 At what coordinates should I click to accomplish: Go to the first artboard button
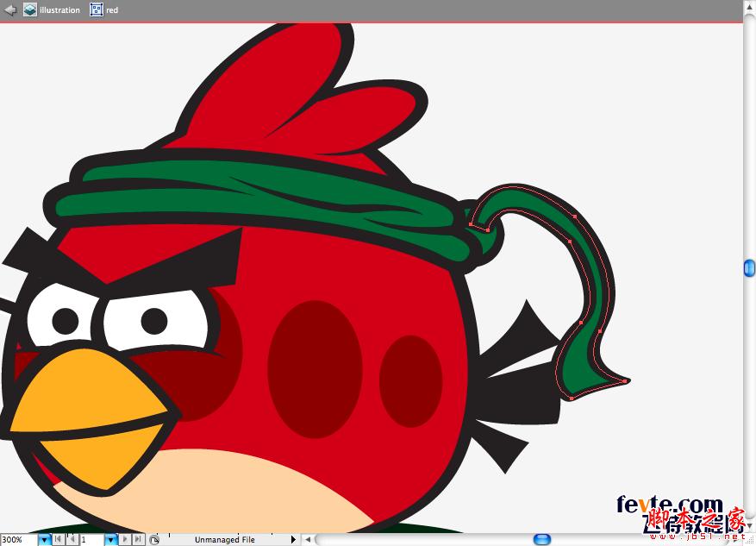click(58, 539)
